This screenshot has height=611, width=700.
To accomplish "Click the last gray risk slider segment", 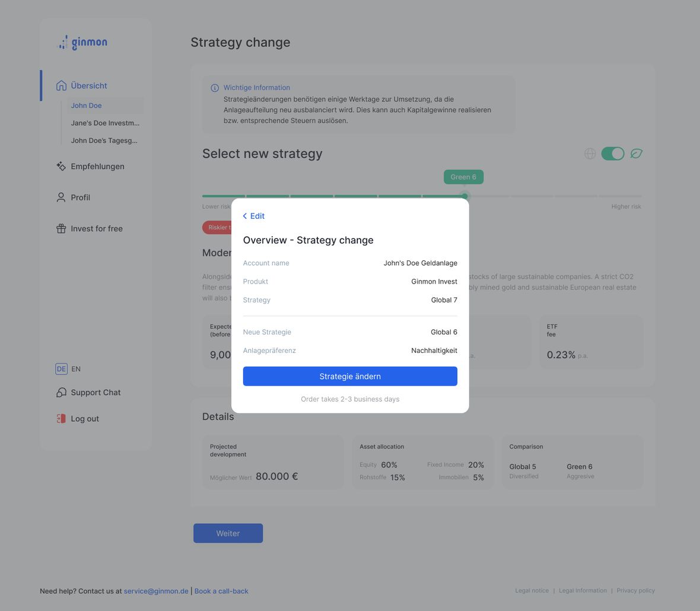I will (621, 196).
